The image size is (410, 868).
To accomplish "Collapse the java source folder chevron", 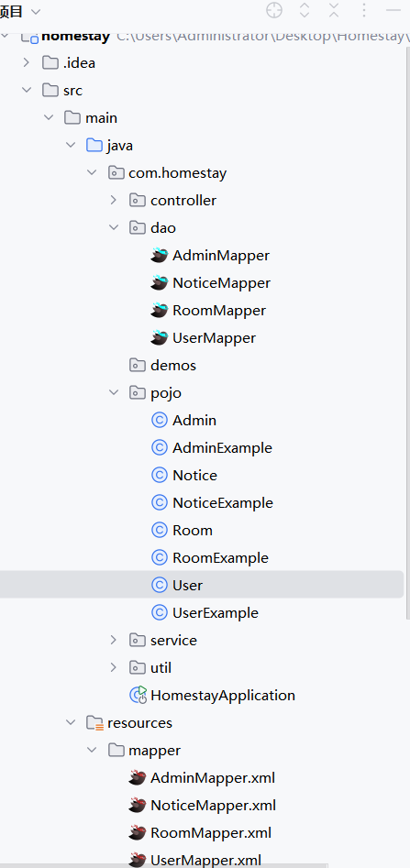I will [x=71, y=145].
